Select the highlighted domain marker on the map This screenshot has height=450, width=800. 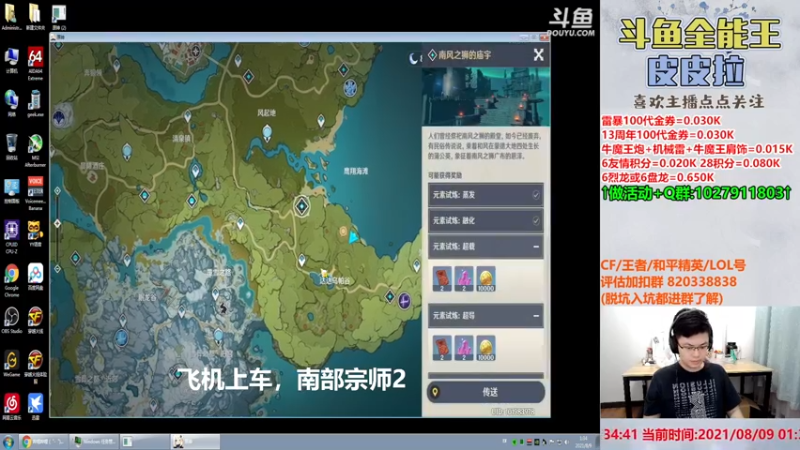point(302,206)
